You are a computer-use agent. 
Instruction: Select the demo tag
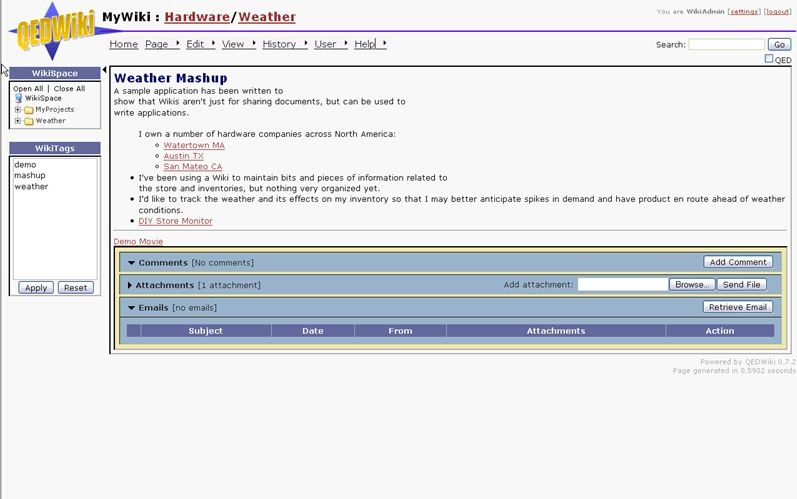pyautogui.click(x=25, y=165)
